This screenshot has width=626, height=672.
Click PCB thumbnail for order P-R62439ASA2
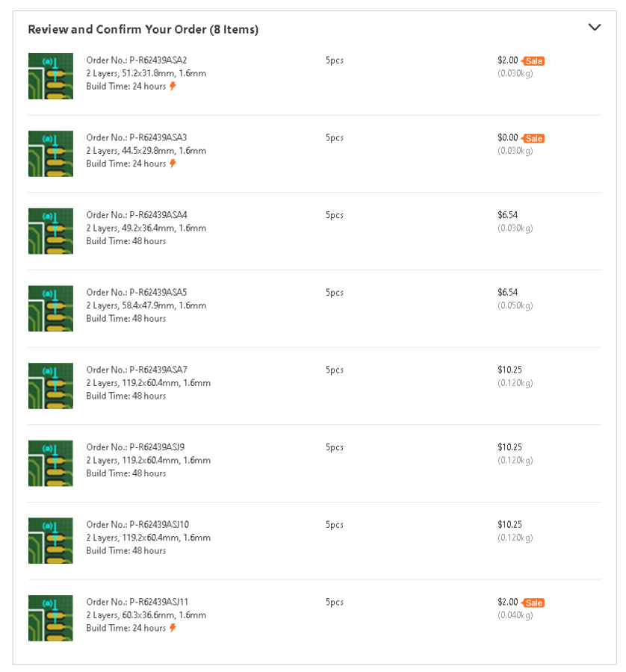click(x=51, y=76)
